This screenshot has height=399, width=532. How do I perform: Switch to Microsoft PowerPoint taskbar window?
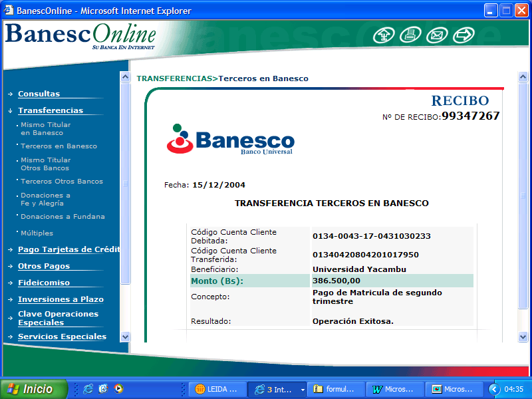coord(454,390)
